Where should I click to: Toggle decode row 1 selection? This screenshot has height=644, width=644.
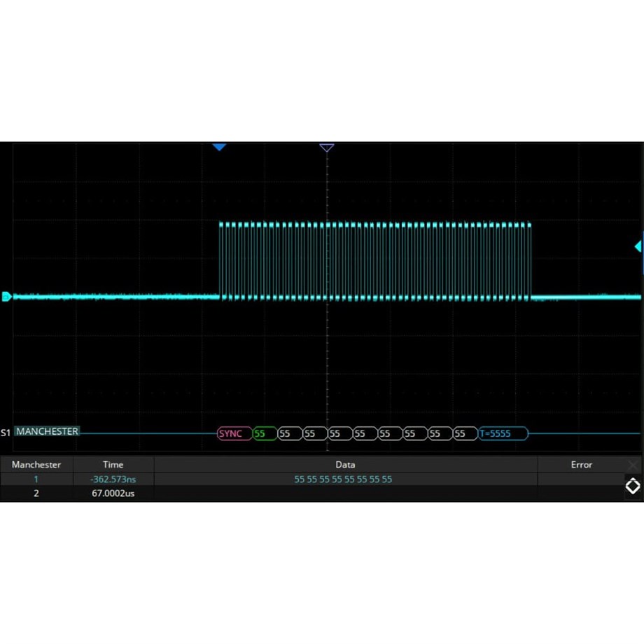(36, 479)
